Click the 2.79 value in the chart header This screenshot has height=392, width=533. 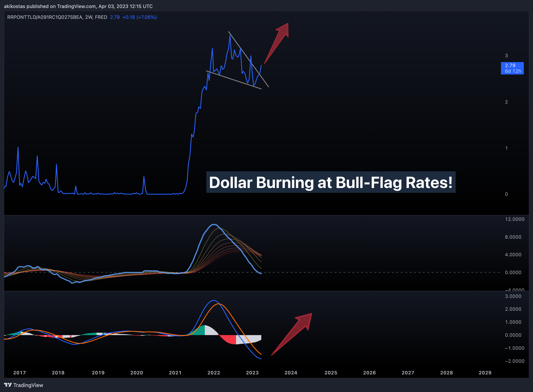coord(115,17)
